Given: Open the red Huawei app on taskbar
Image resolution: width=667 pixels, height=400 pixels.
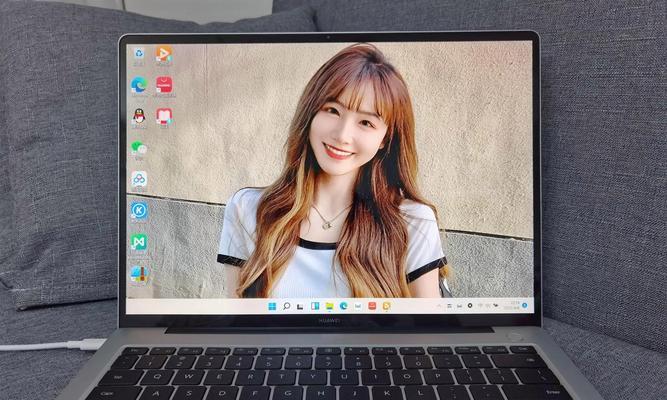Looking at the screenshot, I should [372, 306].
